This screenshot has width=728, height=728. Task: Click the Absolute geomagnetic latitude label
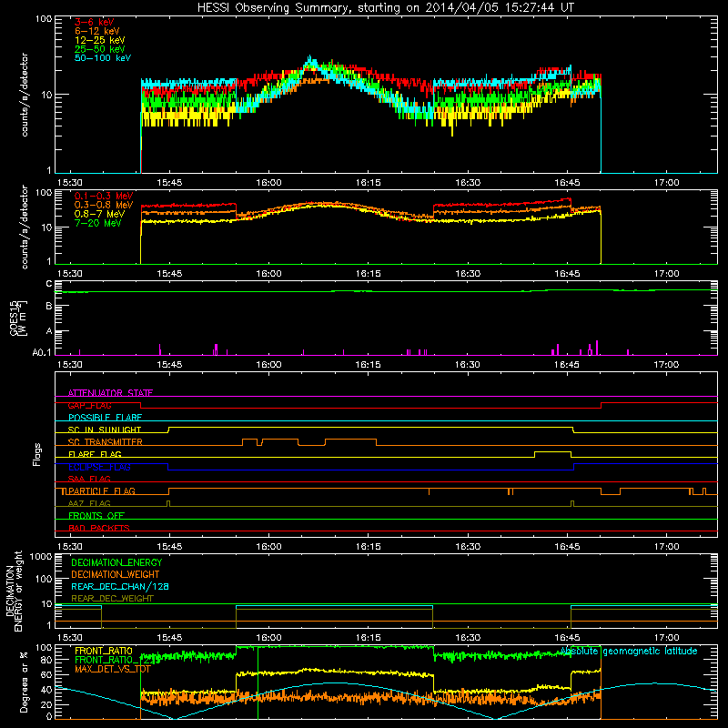pyautogui.click(x=629, y=652)
